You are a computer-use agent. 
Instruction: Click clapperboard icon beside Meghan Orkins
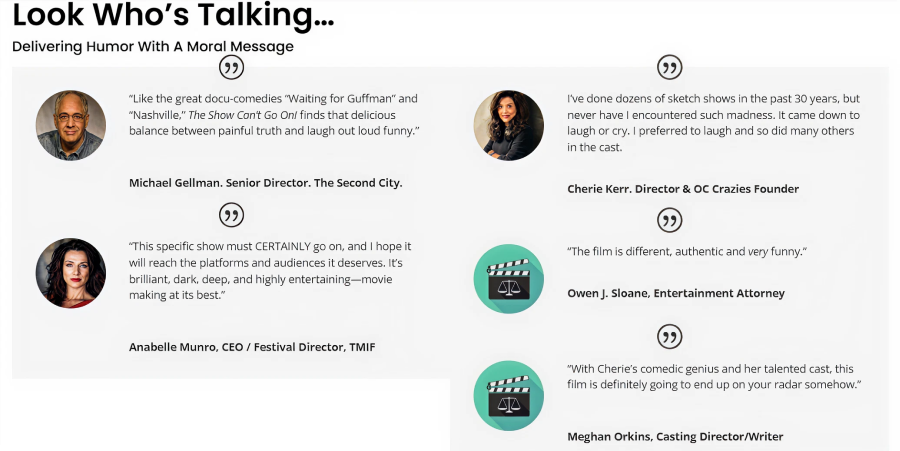508,395
